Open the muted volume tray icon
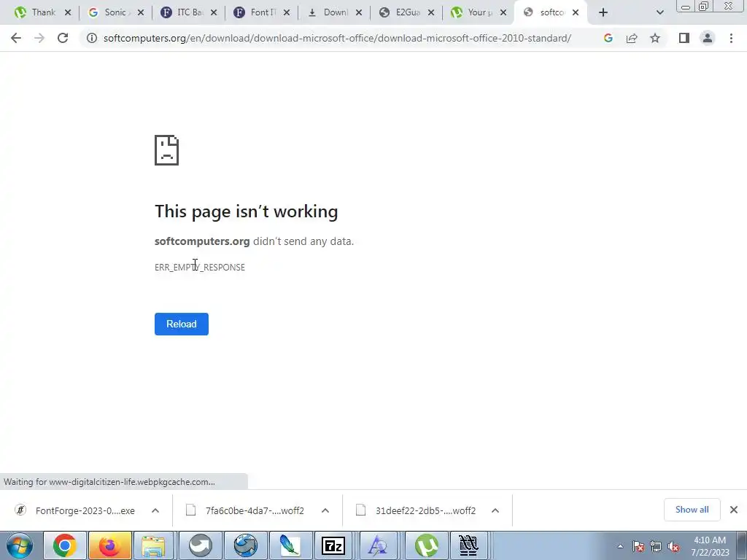 (673, 547)
